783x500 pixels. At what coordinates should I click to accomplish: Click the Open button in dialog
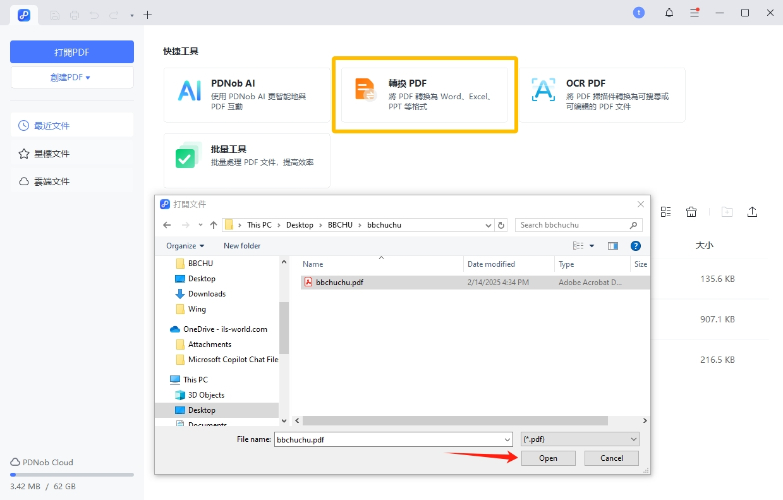pos(548,458)
